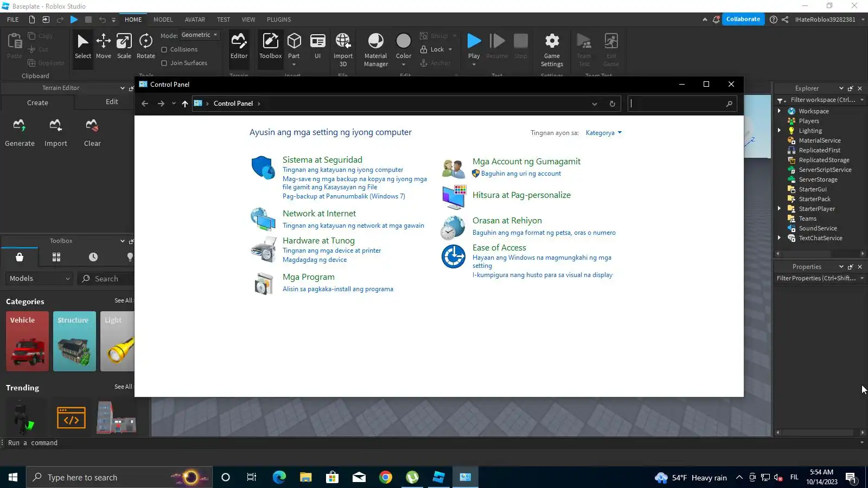Switch to the MODEL ribbon tab
This screenshot has height=488, width=868.
point(163,20)
